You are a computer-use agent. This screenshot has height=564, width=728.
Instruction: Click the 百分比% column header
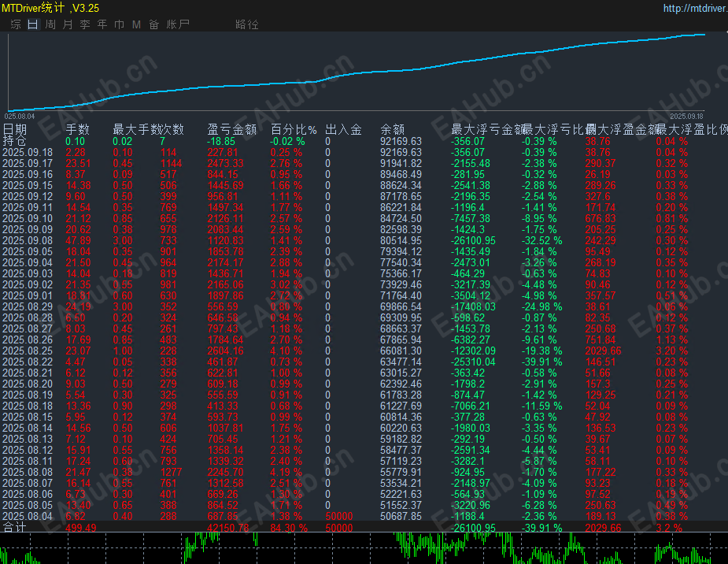point(294,129)
